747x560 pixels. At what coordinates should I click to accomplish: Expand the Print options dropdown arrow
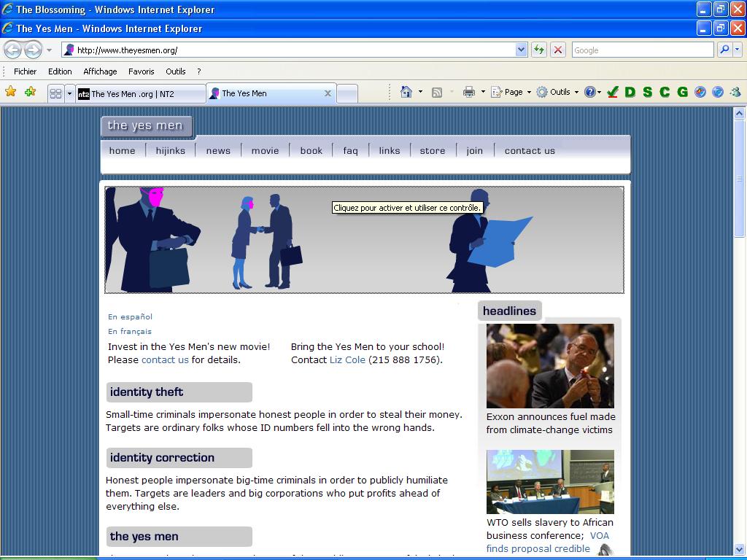point(483,92)
